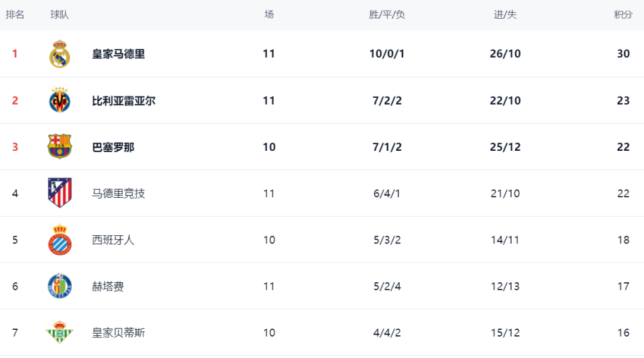Open the 比利亚雷亚尔 team link
This screenshot has height=358, width=644.
pos(124,101)
